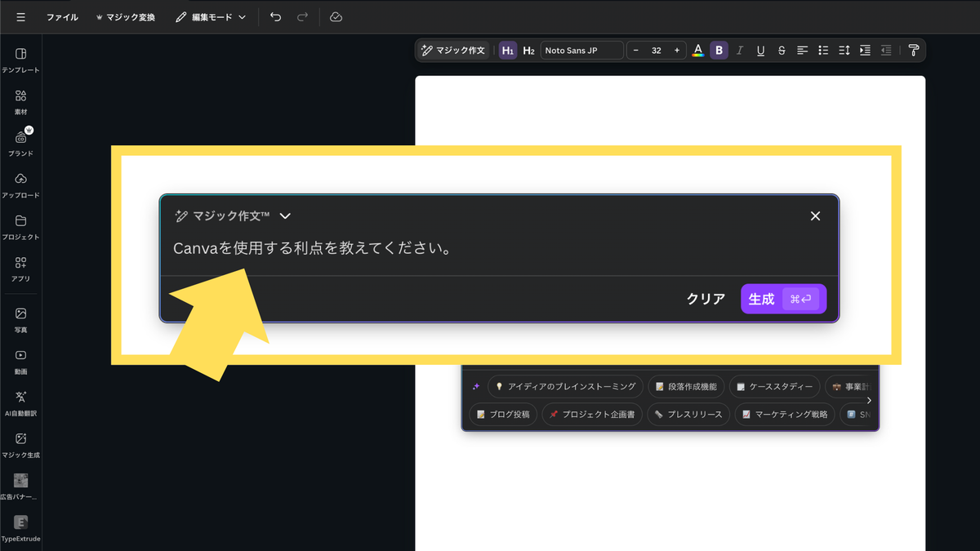Image resolution: width=980 pixels, height=551 pixels.
Task: Show more suggestions with right chevron
Action: (869, 401)
